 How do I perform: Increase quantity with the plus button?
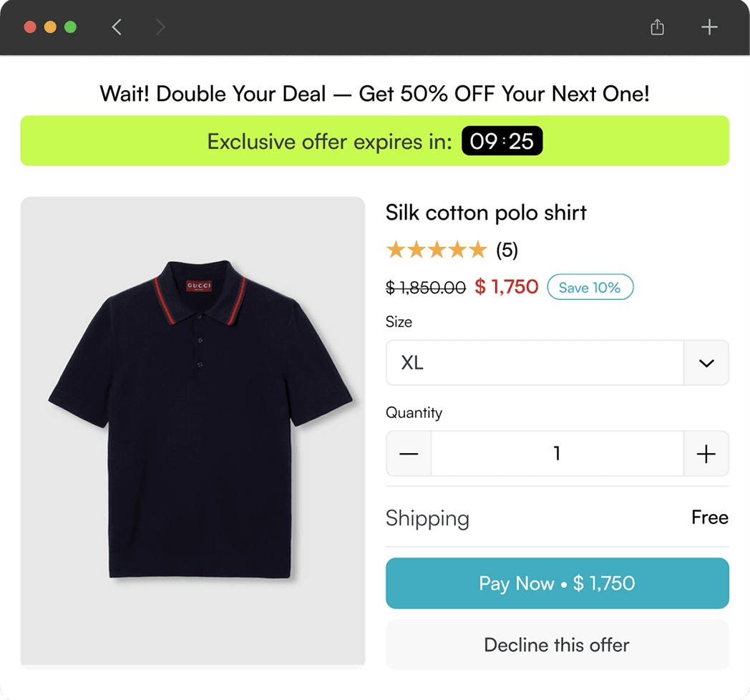click(706, 454)
